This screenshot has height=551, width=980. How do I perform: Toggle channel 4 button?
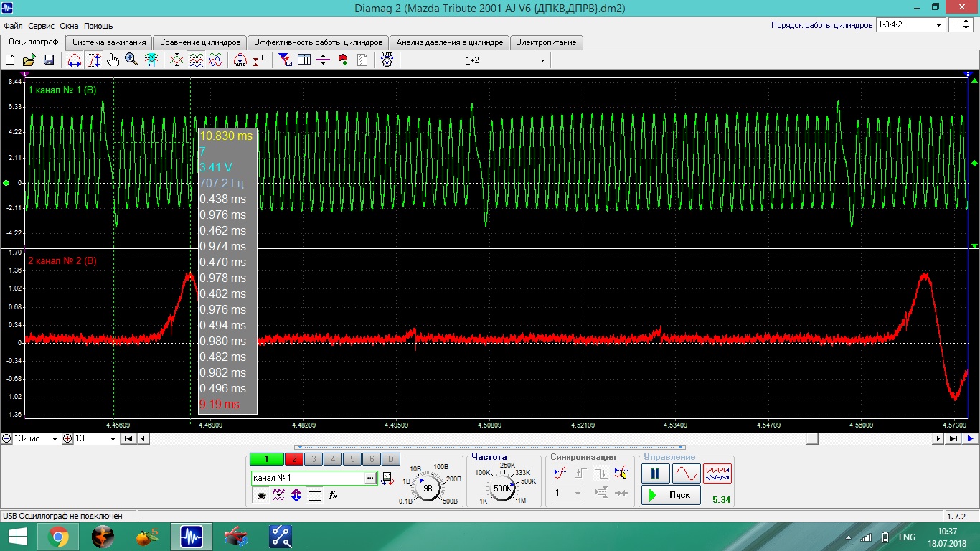[332, 459]
